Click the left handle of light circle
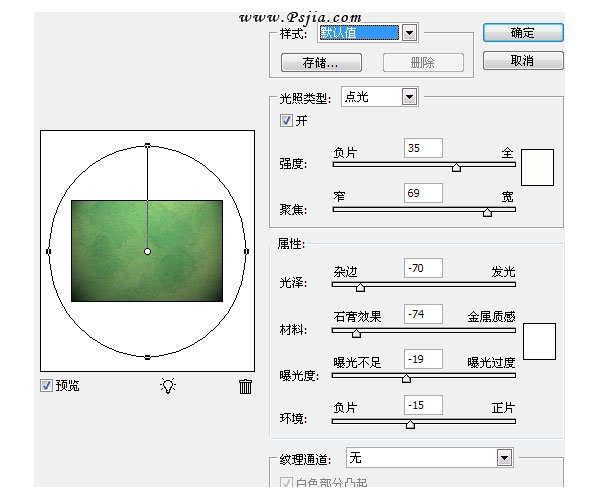 point(49,251)
